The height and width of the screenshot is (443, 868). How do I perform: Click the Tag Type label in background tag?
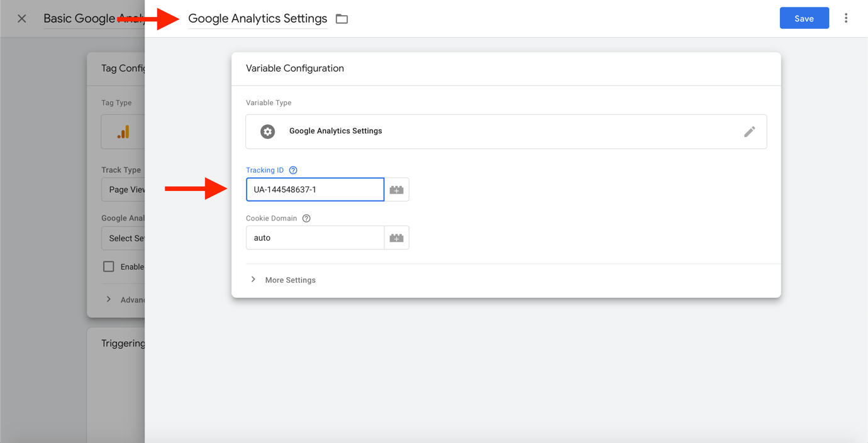click(117, 103)
